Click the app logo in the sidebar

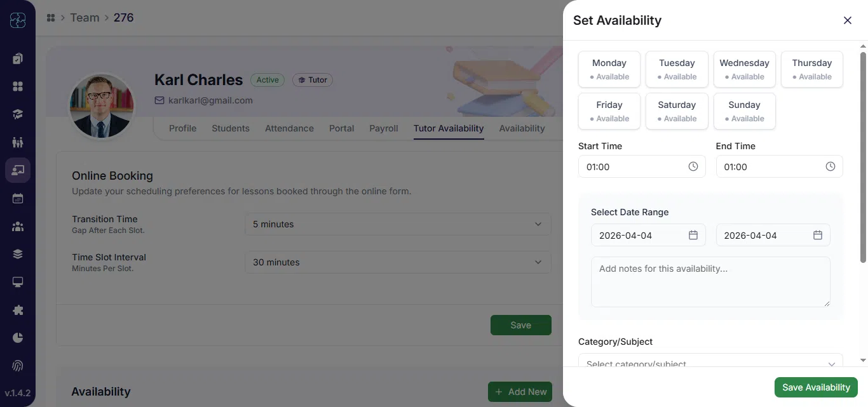point(18,21)
